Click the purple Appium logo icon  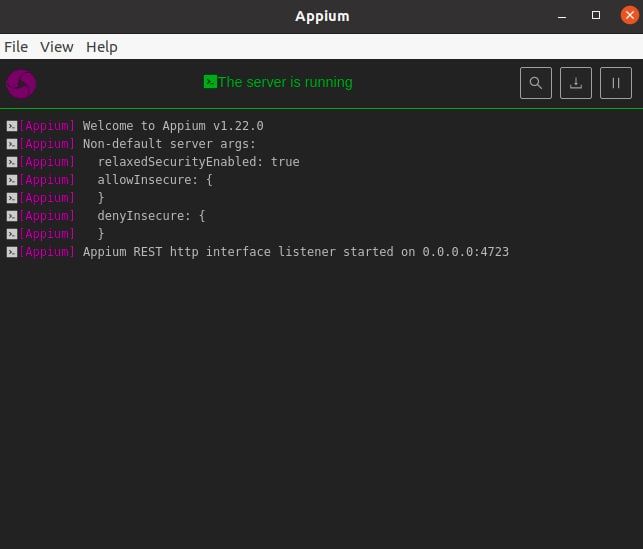tap(21, 84)
